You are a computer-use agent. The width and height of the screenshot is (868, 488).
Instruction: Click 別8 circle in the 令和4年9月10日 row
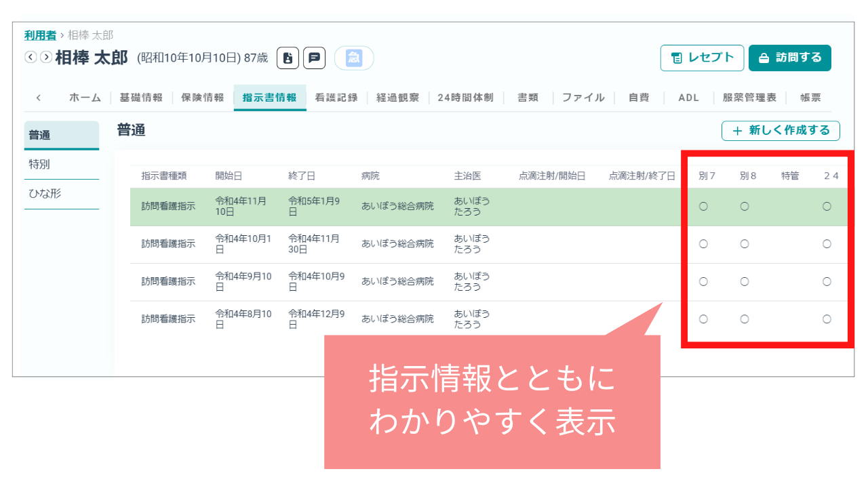(745, 282)
